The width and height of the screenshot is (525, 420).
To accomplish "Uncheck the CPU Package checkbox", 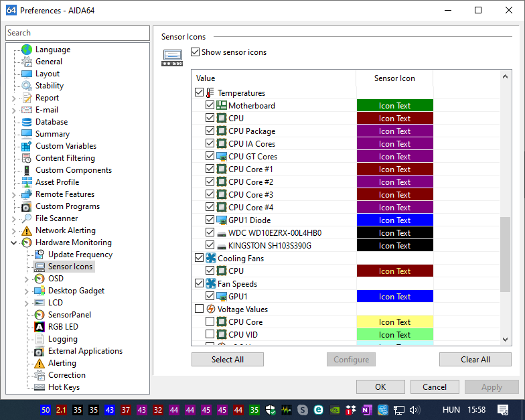I will coord(210,131).
